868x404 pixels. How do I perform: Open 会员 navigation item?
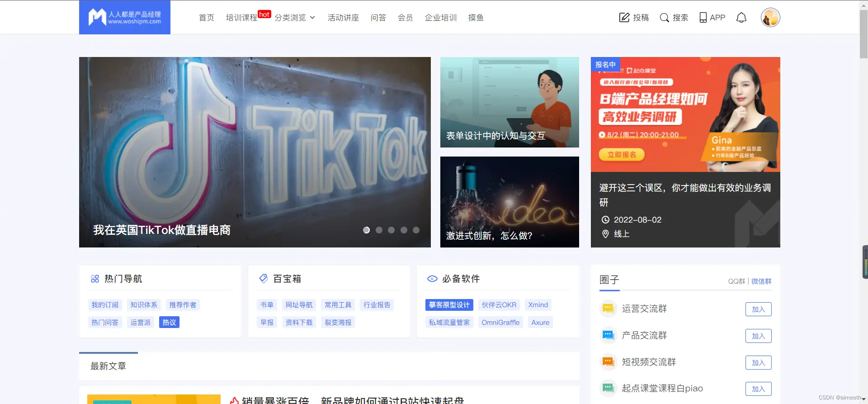tap(406, 18)
